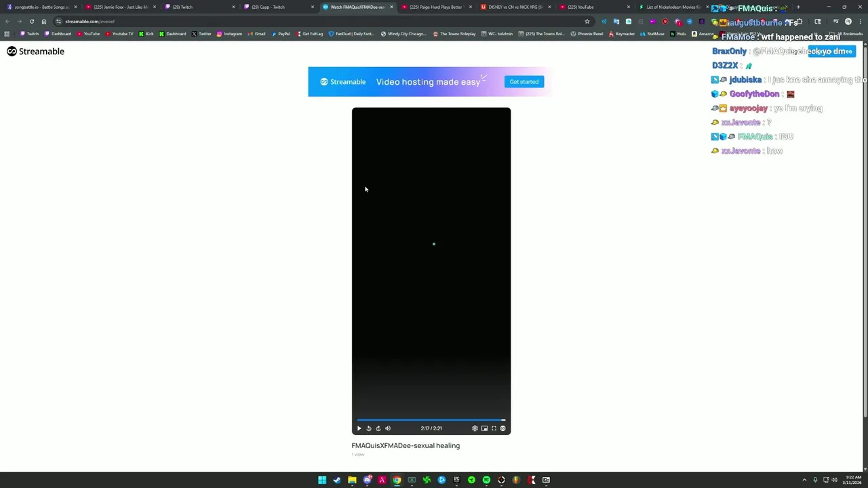The height and width of the screenshot is (488, 868).
Task: Open Battle.net from the taskbar
Action: [441, 480]
